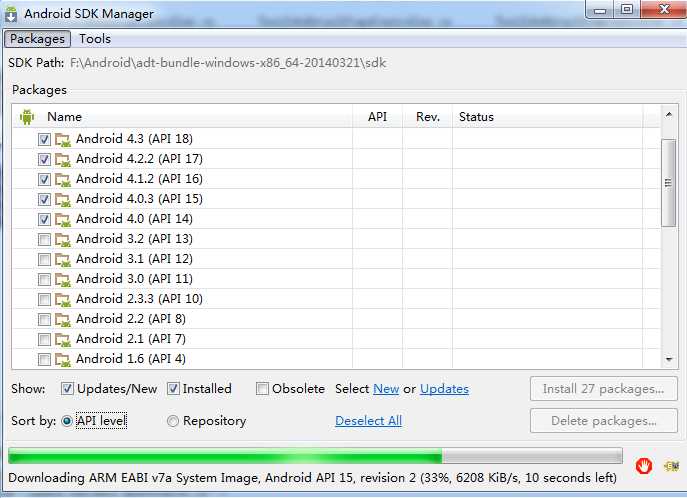The width and height of the screenshot is (687, 498).
Task: Click the folder icon for Android 4.2.2 (API 17)
Action: click(x=63, y=160)
